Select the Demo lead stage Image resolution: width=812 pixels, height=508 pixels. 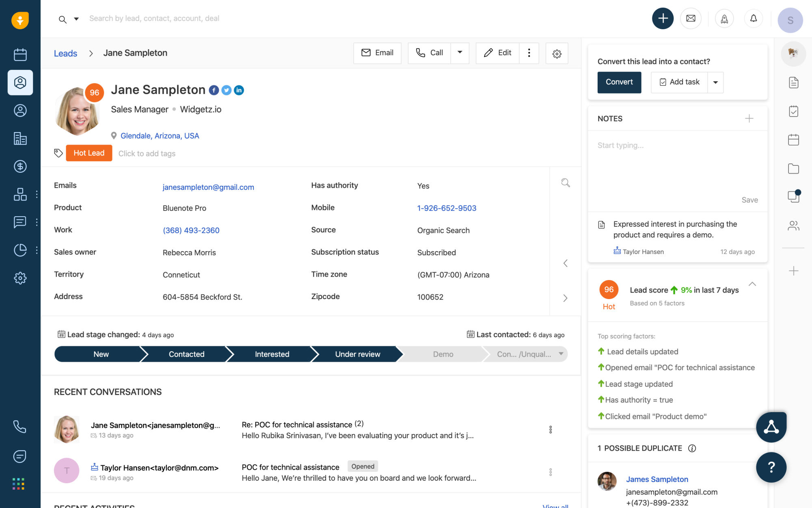pos(443,354)
